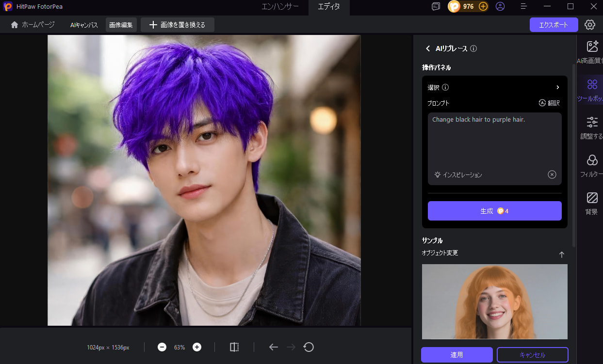Click the reset image icon in bottom toolbar
603x364 pixels.
point(309,347)
